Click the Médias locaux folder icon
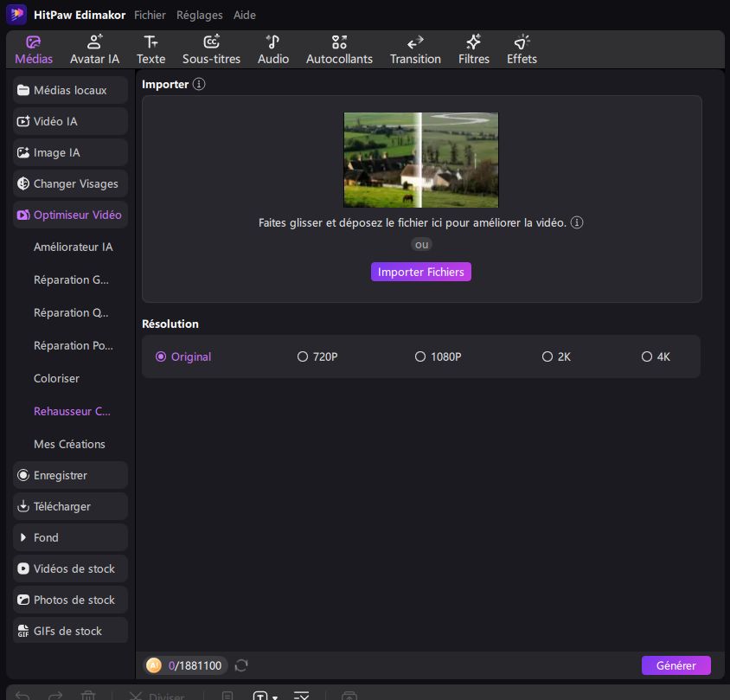This screenshot has height=700, width=730. 23,90
